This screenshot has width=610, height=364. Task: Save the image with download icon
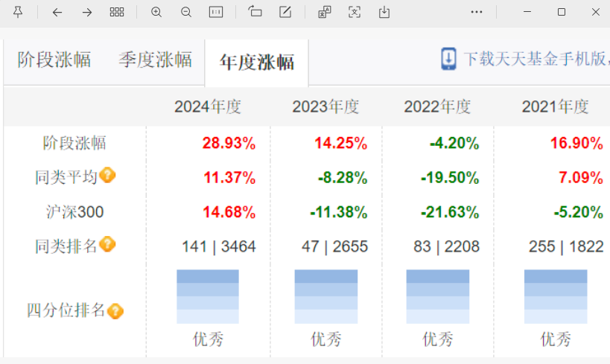[x=384, y=13]
